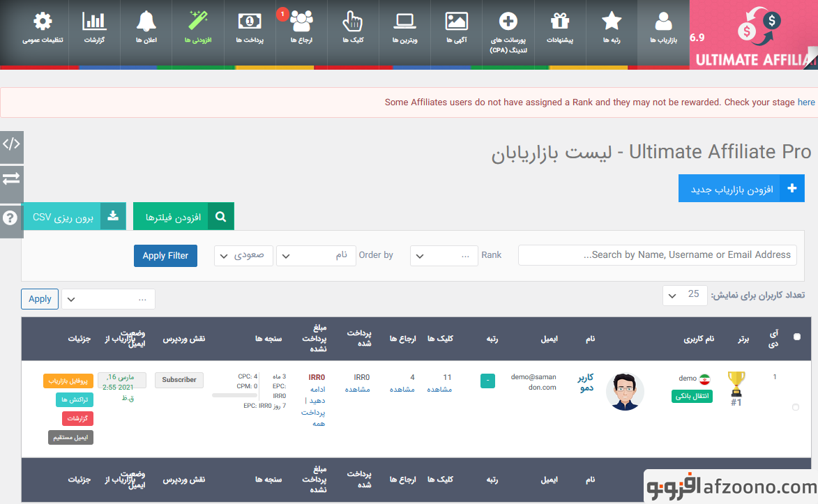Open the affiliates user icon (بازاریاب ها)
The image size is (818, 504).
point(663,22)
